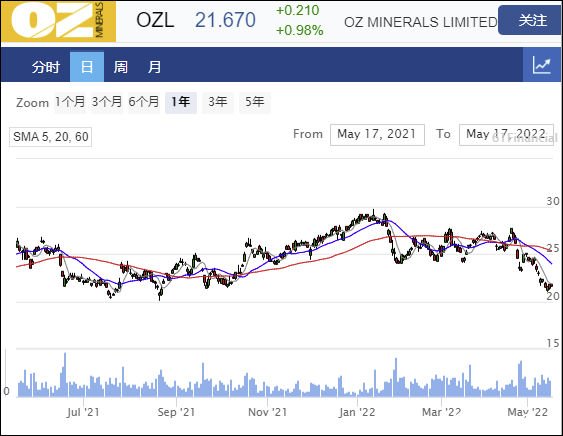
Task: Open the SMA 5, 20, 60 indicator selector
Action: click(51, 137)
